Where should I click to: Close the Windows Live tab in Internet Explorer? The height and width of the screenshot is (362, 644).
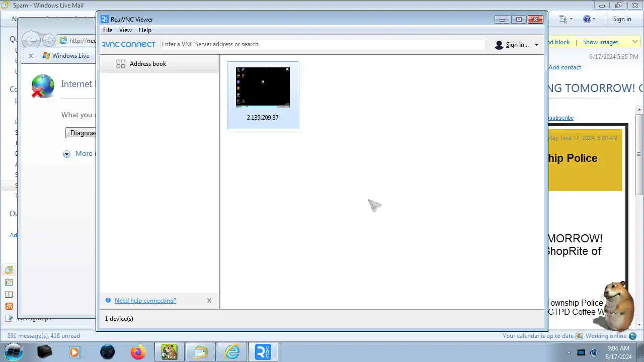[x=31, y=56]
